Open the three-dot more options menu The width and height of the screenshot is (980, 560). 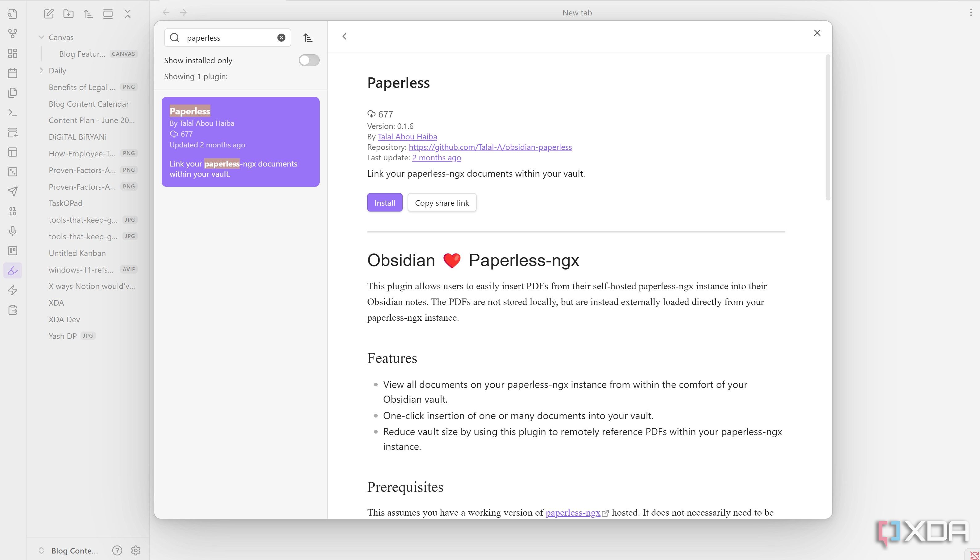(x=971, y=12)
